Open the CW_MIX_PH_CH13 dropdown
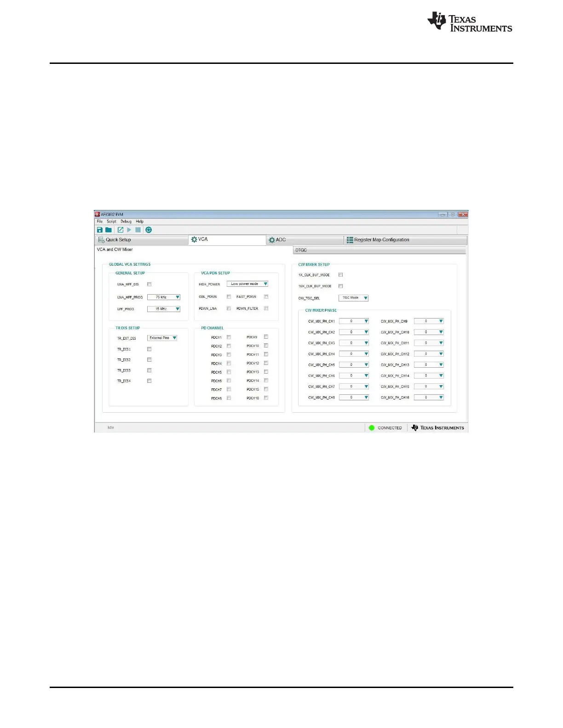The height and width of the screenshot is (728, 563). click(429, 365)
